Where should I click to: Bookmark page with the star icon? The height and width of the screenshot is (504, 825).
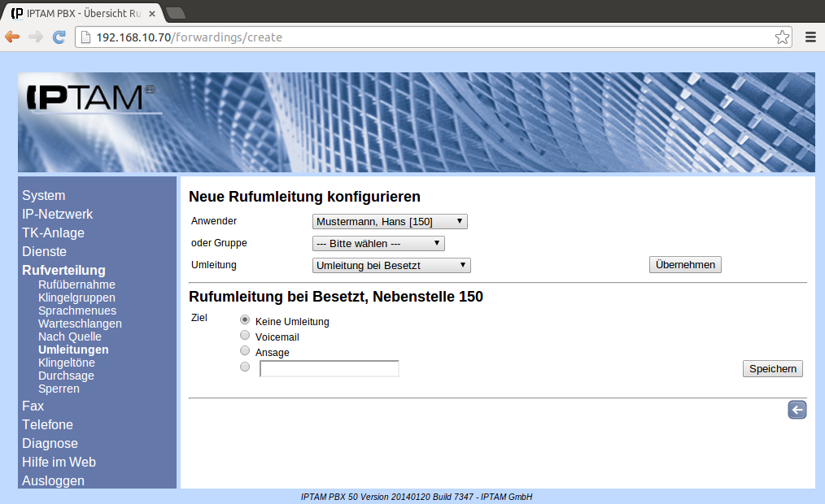pyautogui.click(x=781, y=37)
